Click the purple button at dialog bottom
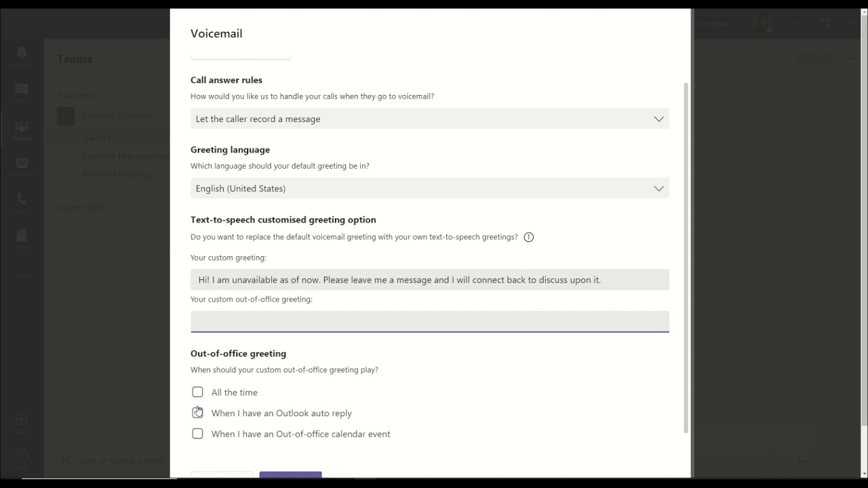Screen dimensions: 868x488 pyautogui.click(x=290, y=474)
